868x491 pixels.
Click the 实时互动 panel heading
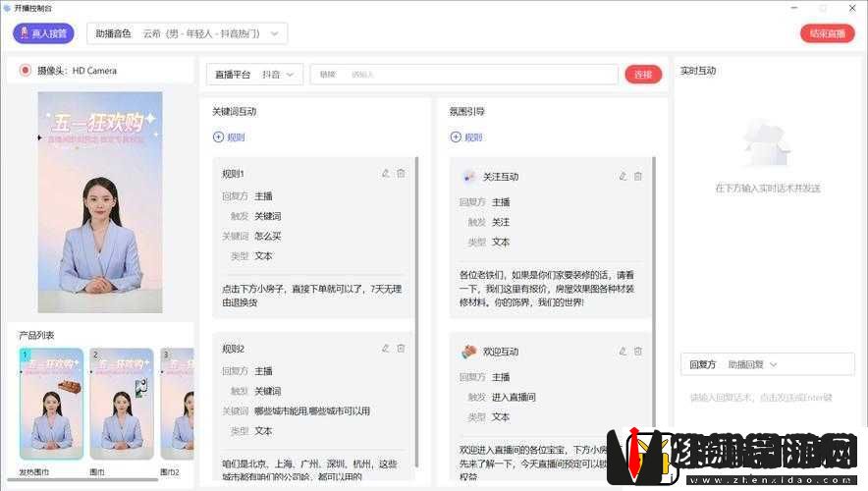point(698,71)
